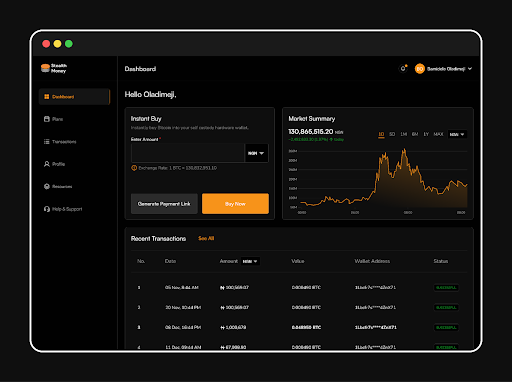This screenshot has height=382, width=512.
Task: Open the Market Summary currency dropdown
Action: pyautogui.click(x=457, y=134)
